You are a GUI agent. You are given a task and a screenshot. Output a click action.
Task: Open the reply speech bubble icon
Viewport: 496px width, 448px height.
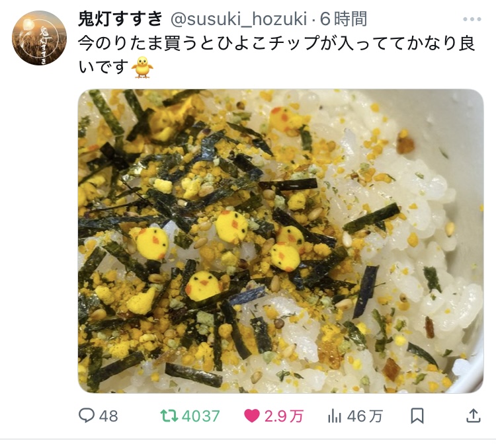click(x=87, y=416)
